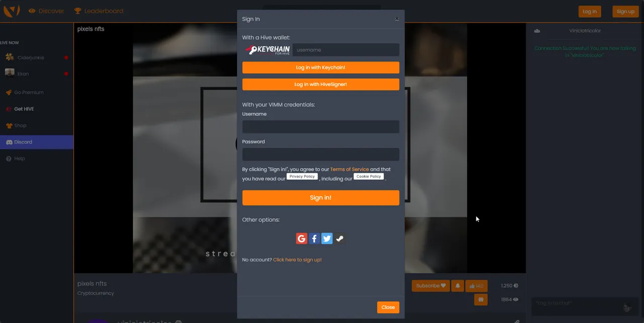Click the 'pixels nfts' title below the video
Image resolution: width=644 pixels, height=323 pixels.
92,284
